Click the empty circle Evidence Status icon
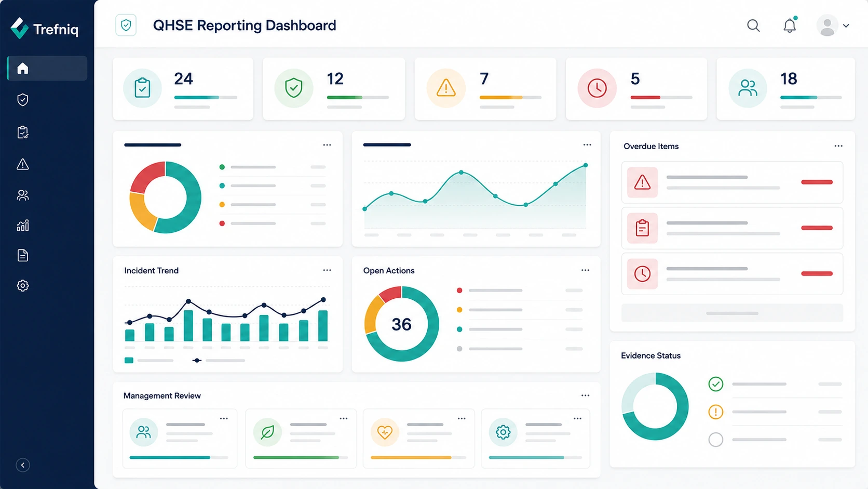The height and width of the screenshot is (489, 868). tap(716, 440)
